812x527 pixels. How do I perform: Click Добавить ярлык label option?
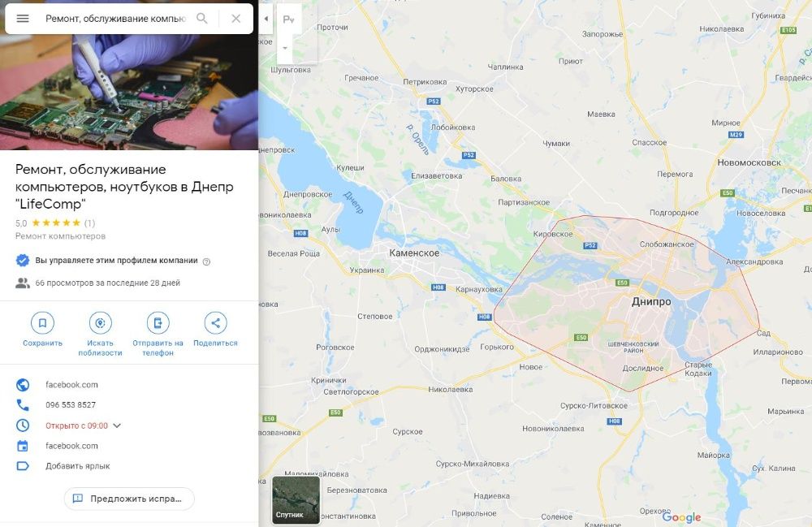[x=78, y=466]
